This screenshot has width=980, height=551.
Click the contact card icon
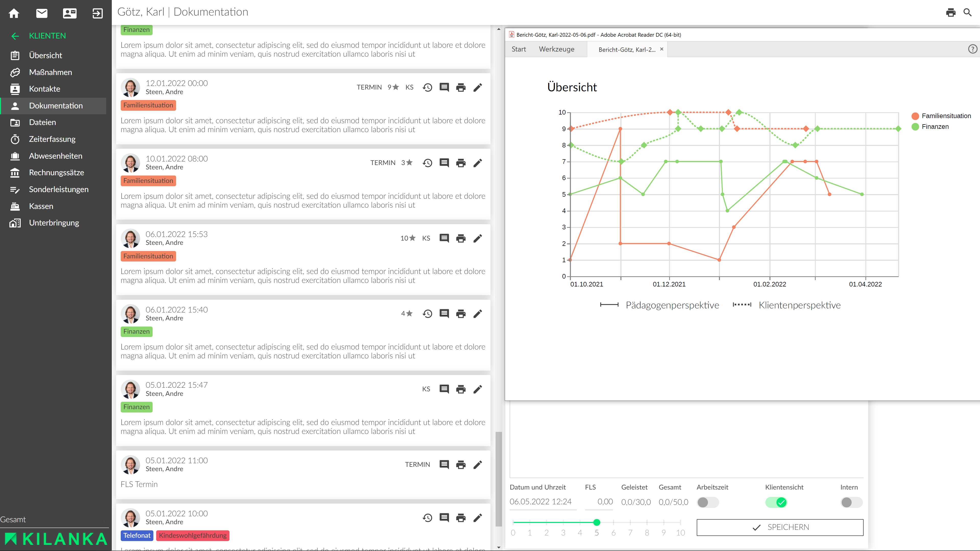70,13
